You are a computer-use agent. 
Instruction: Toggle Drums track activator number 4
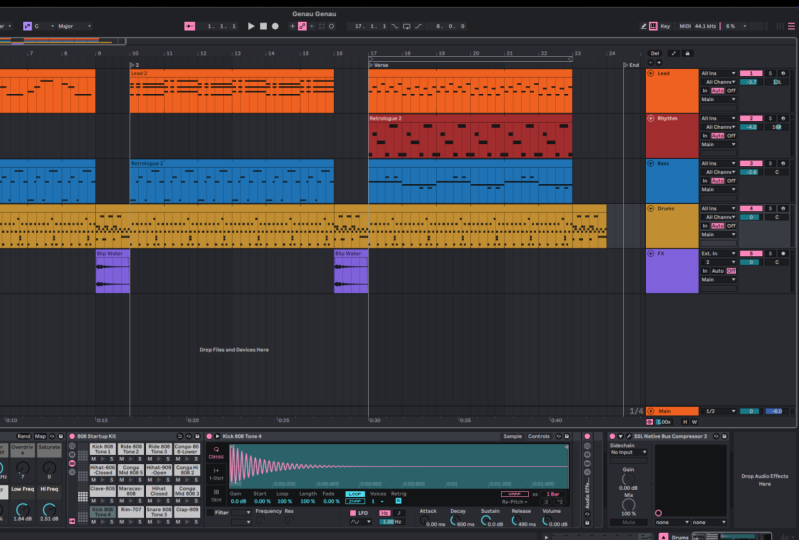click(751, 208)
